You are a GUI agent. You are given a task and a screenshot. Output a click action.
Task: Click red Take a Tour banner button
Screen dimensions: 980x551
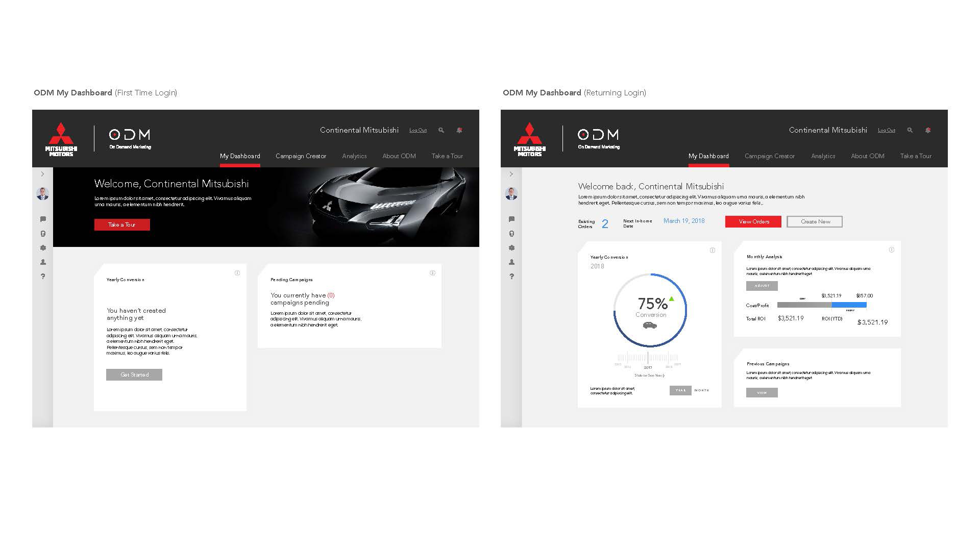click(x=122, y=224)
